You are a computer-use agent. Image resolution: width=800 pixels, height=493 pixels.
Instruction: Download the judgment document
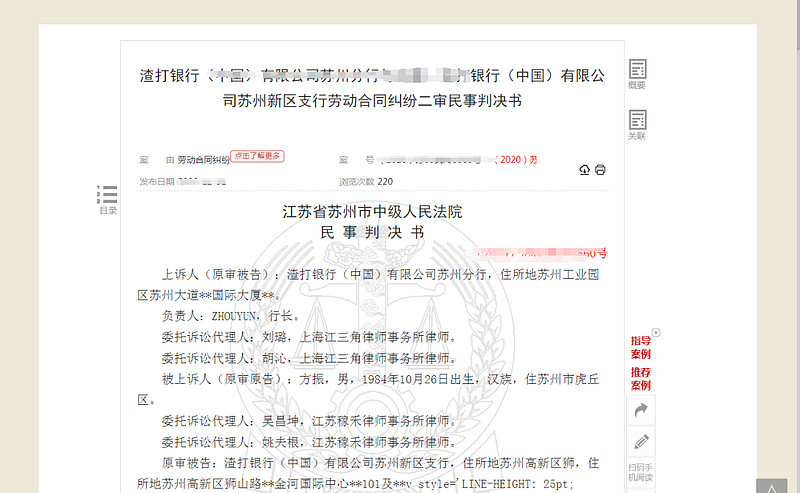pos(585,169)
